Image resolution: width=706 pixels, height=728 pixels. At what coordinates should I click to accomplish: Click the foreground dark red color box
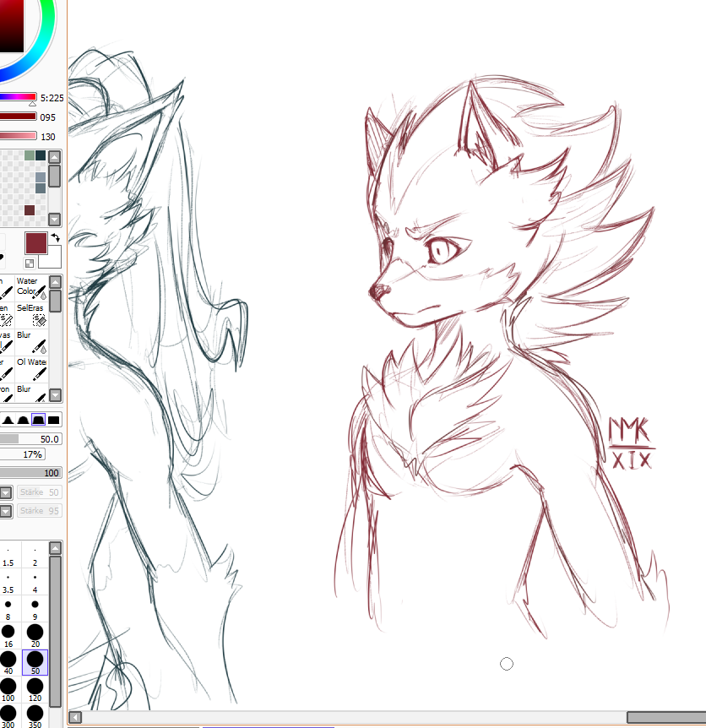tap(36, 243)
